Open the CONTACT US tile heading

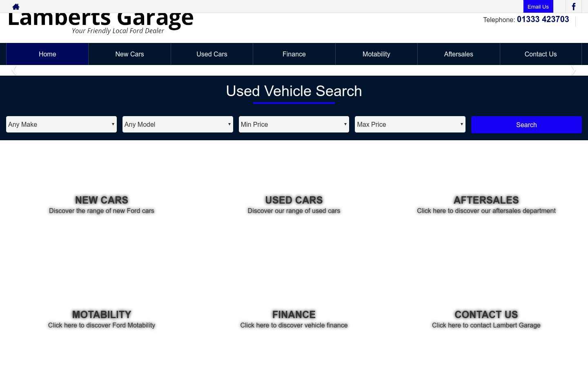tap(486, 314)
